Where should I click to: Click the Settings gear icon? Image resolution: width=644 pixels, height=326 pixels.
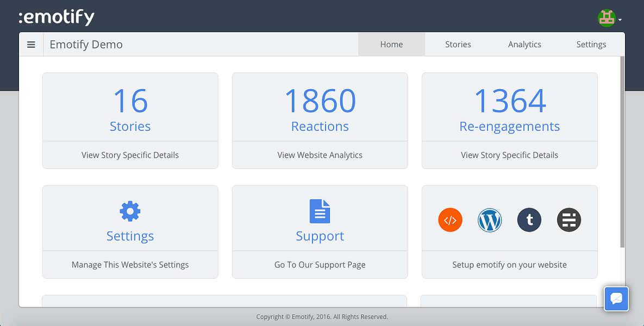pyautogui.click(x=130, y=211)
